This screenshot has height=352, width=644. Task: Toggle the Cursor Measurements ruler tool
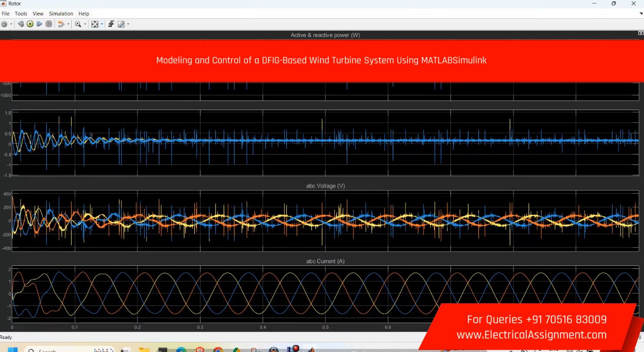tap(121, 24)
